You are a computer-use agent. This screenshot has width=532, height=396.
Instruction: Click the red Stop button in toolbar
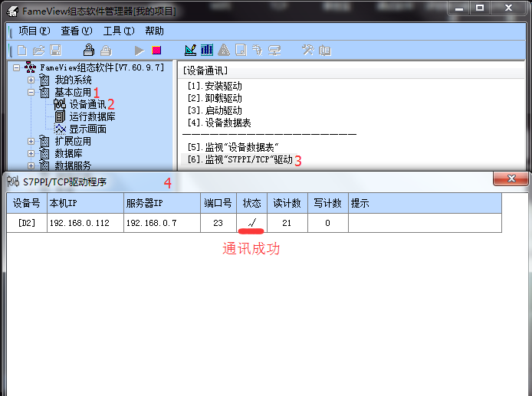tap(156, 51)
